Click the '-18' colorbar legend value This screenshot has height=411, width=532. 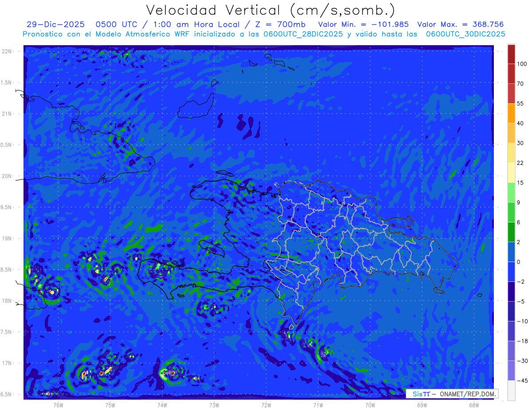[522, 341]
